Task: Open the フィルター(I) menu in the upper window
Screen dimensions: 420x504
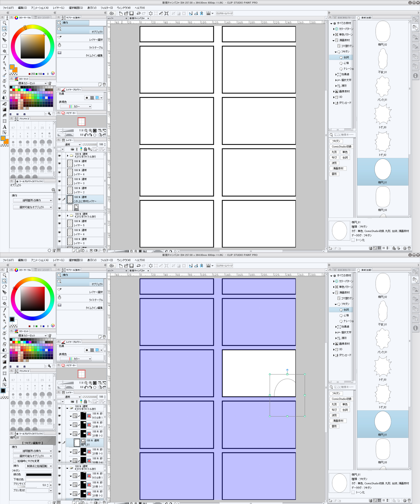Action: click(107, 8)
